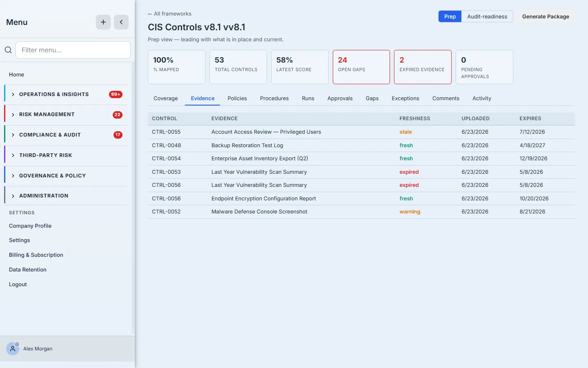View the Exceptions tab
Screen dimensions: 588x368
[x=405, y=99]
